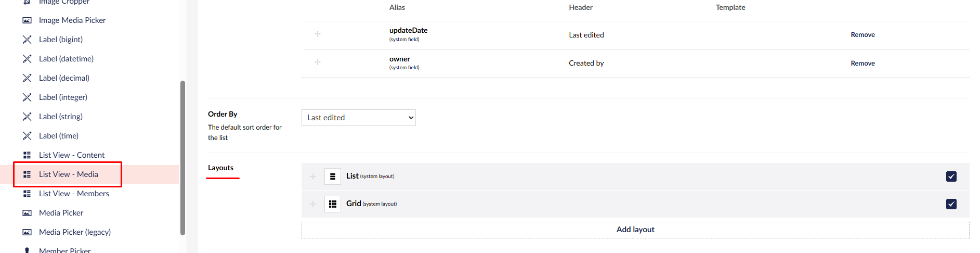Remove the updateDate column
Viewport: 980px width, 253px height.
tap(863, 35)
